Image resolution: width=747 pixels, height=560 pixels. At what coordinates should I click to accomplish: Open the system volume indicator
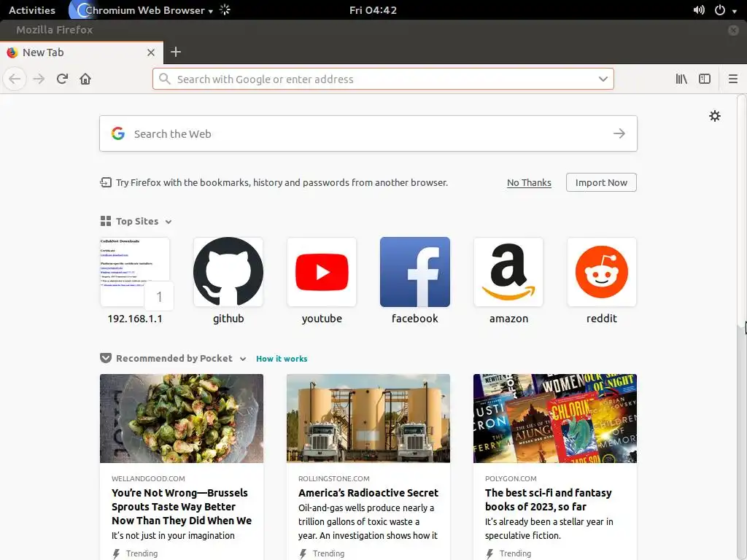click(699, 10)
